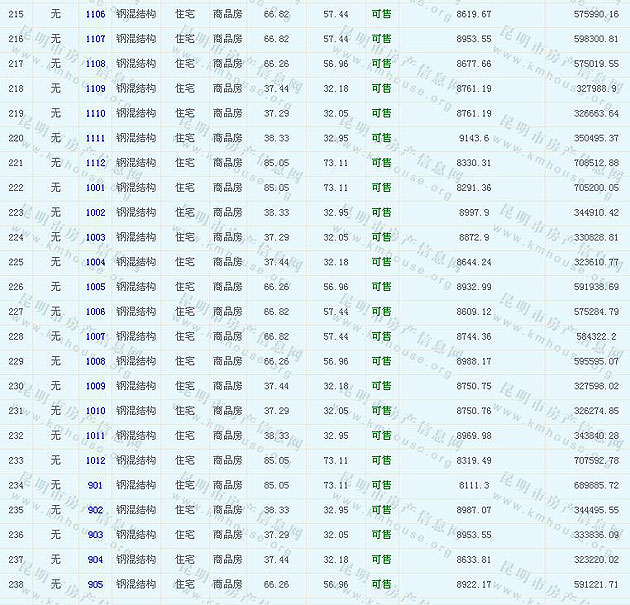
Task: Click room 901 link
Action: pyautogui.click(x=95, y=485)
